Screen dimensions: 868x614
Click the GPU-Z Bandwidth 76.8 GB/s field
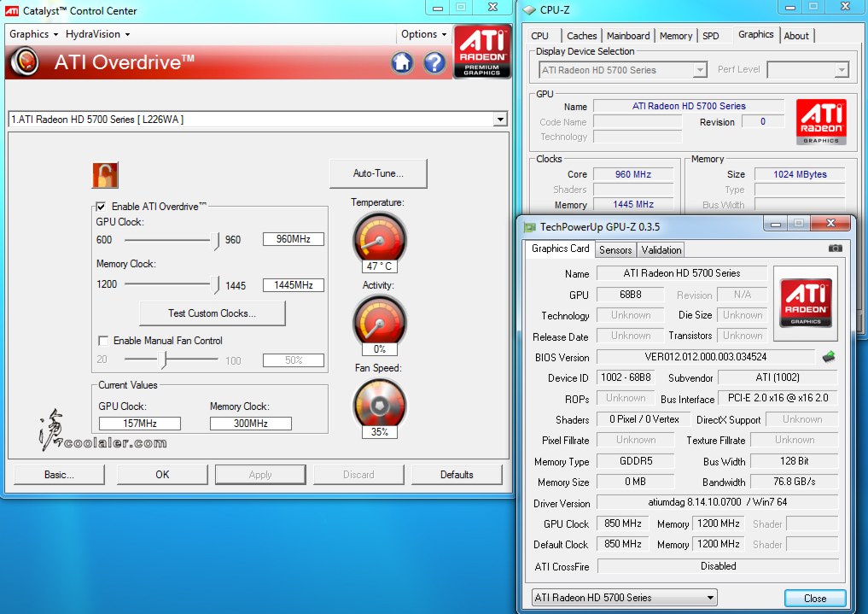coord(795,482)
